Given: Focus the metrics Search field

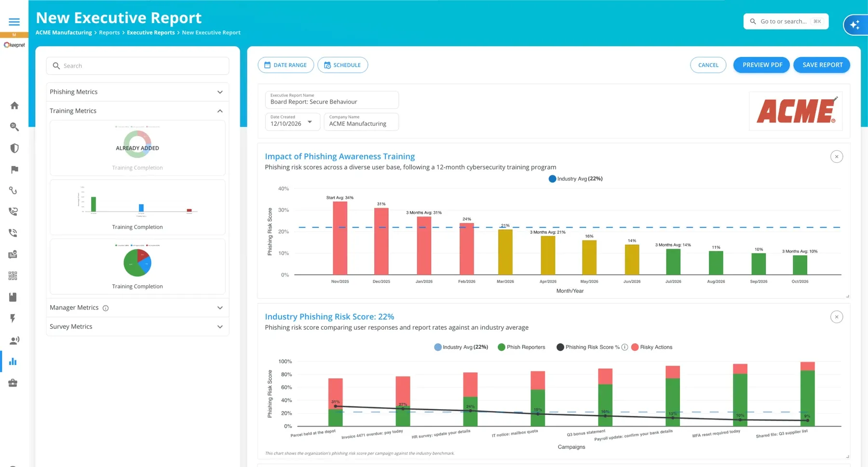Looking at the screenshot, I should 137,66.
